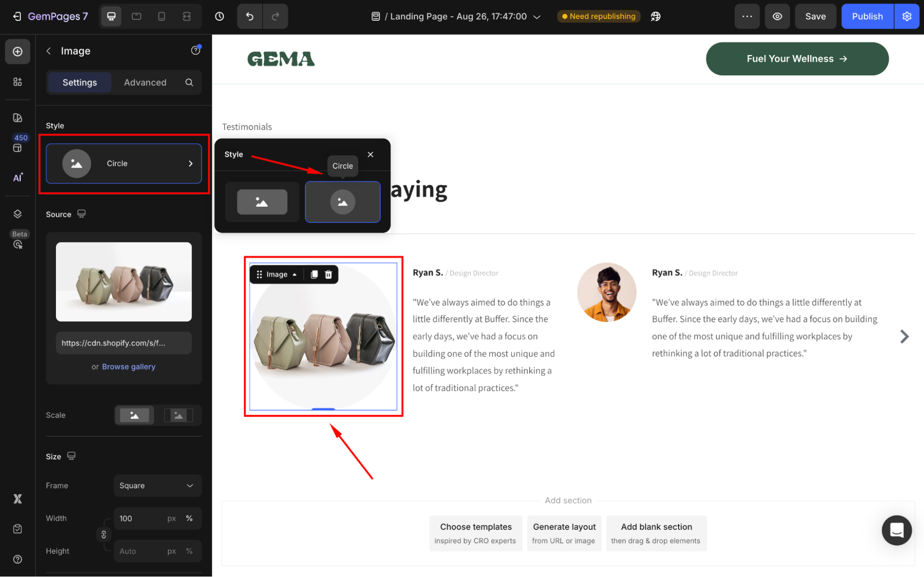Duplicate the selected Image element
Viewport: 924px width, 577px height.
click(314, 275)
